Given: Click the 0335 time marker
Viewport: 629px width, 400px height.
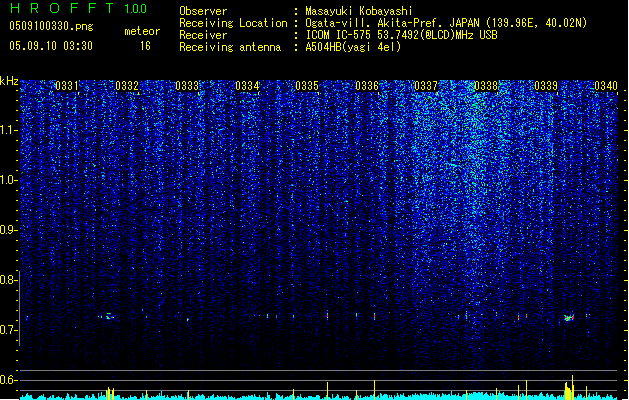Looking at the screenshot, I should click(x=307, y=86).
